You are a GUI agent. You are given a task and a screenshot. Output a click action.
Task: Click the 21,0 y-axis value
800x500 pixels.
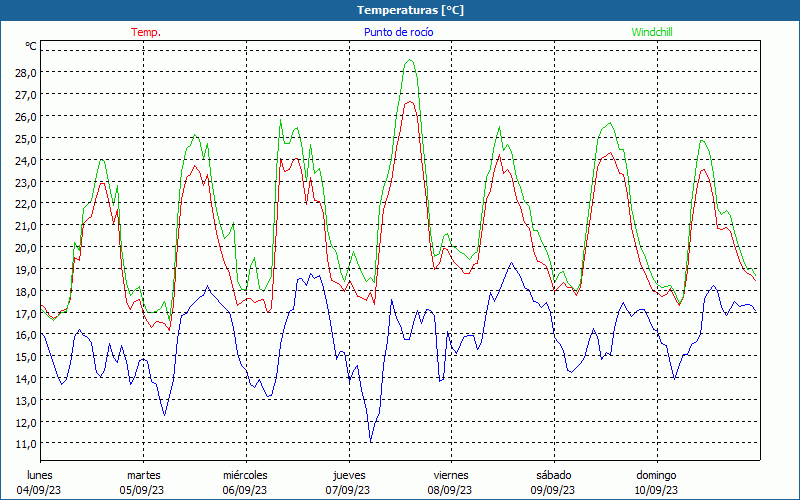pos(26,226)
